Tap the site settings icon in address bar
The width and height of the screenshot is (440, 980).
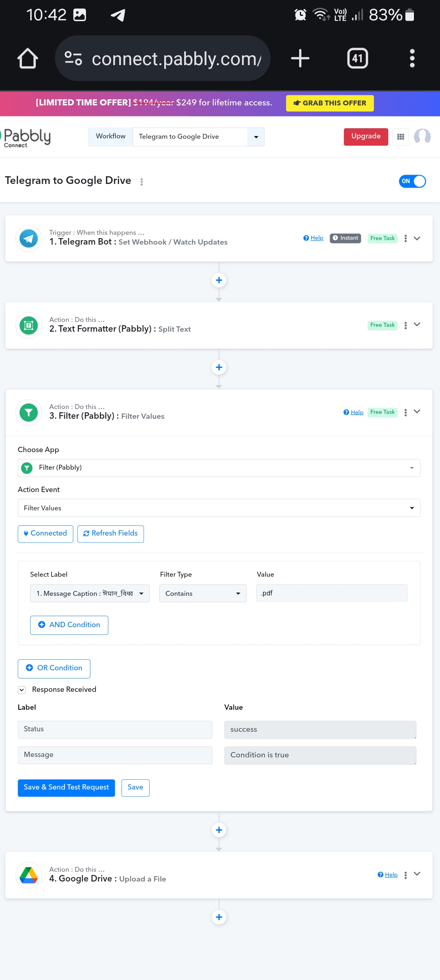[x=74, y=58]
